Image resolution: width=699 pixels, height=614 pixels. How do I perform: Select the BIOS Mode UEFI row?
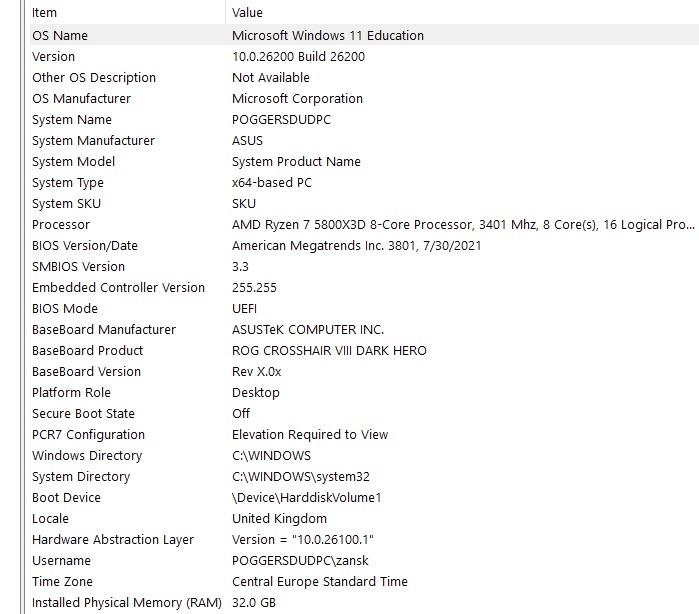click(65, 308)
